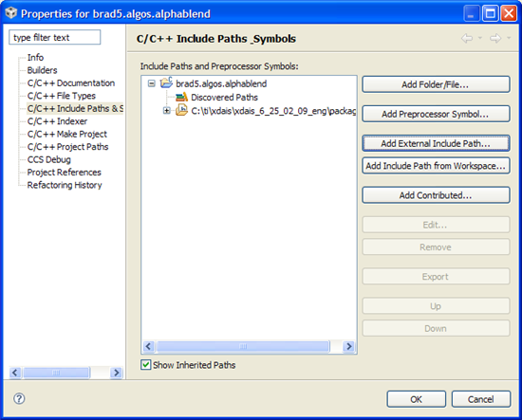Viewport: 522px width, 420px height.
Task: Expand the C:\ti\xdais include path node
Action: pyautogui.click(x=167, y=110)
